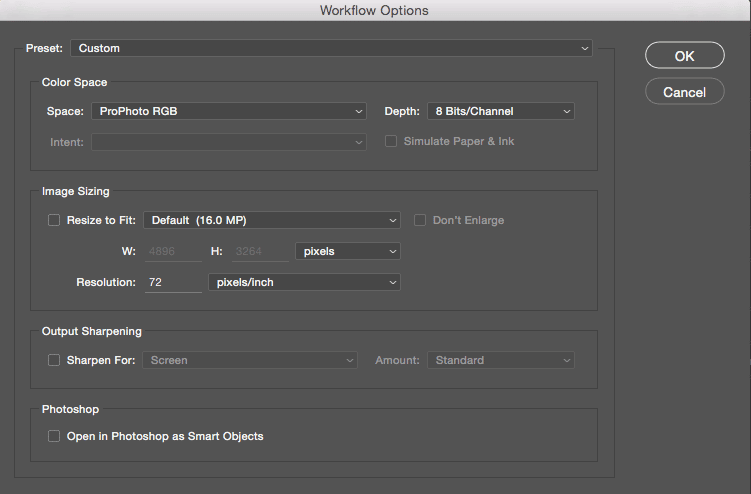The height and width of the screenshot is (494, 751).
Task: Enable the Sharpen For checkbox
Action: coord(54,360)
